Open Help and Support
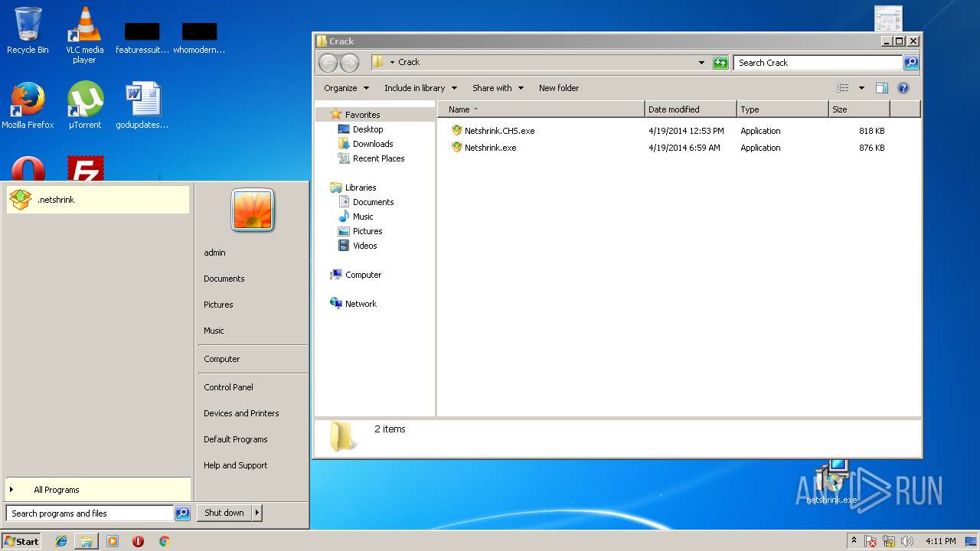 (236, 465)
